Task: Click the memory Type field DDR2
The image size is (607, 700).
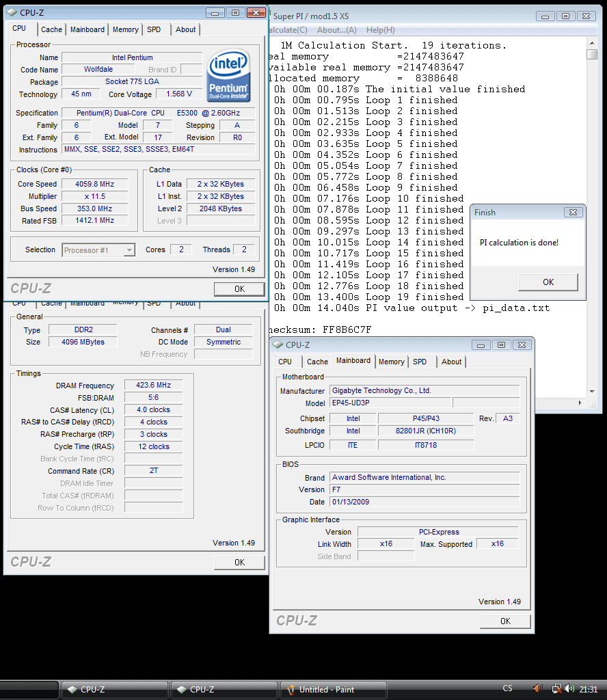Action: coord(83,329)
